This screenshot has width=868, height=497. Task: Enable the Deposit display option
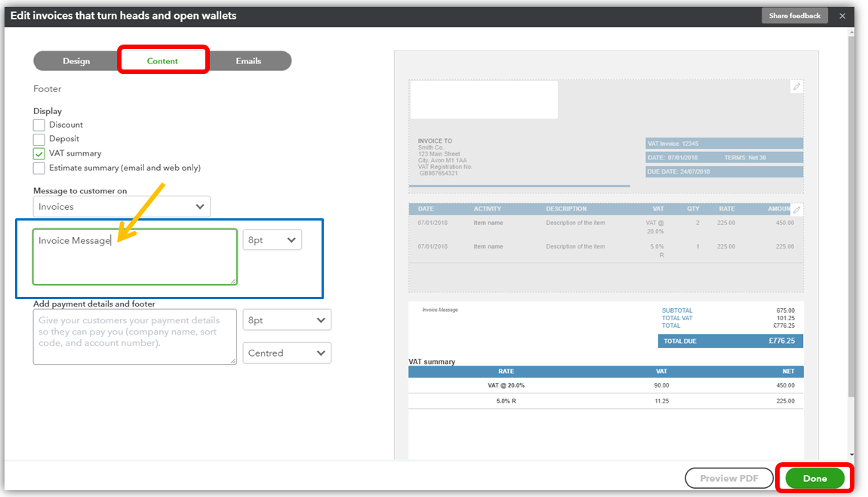click(38, 139)
